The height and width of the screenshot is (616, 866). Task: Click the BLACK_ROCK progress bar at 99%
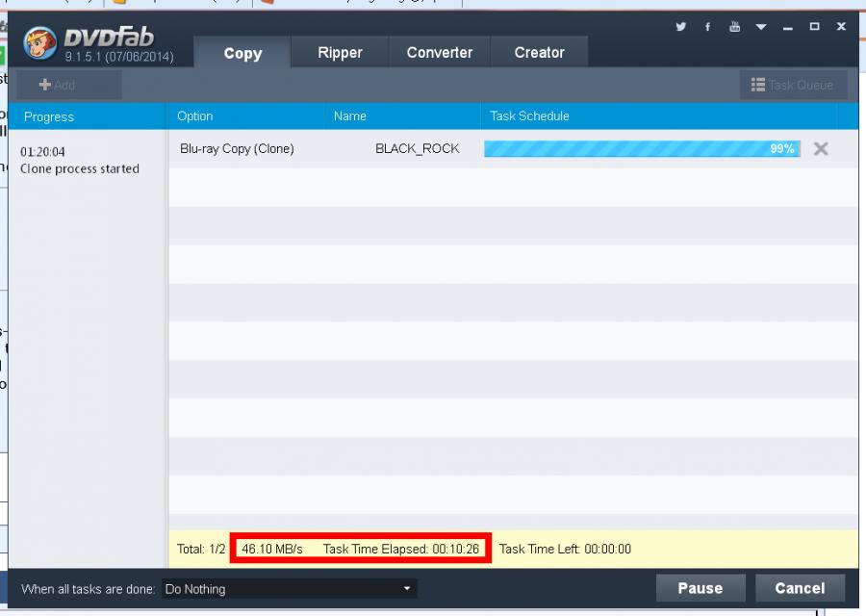pos(642,149)
